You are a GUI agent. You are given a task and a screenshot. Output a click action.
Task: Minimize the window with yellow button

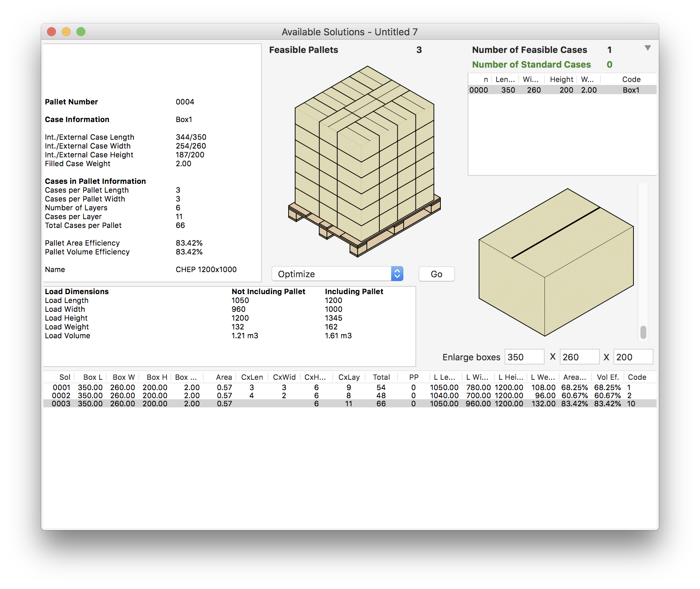click(x=66, y=32)
